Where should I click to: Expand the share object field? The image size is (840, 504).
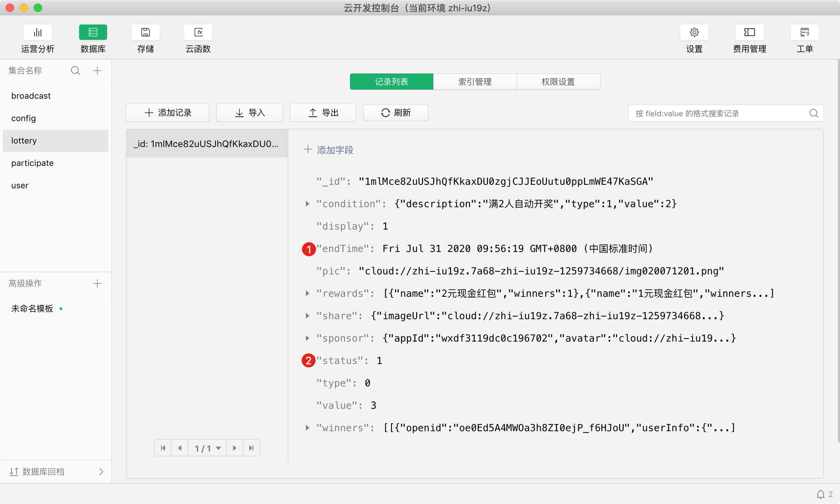point(307,316)
